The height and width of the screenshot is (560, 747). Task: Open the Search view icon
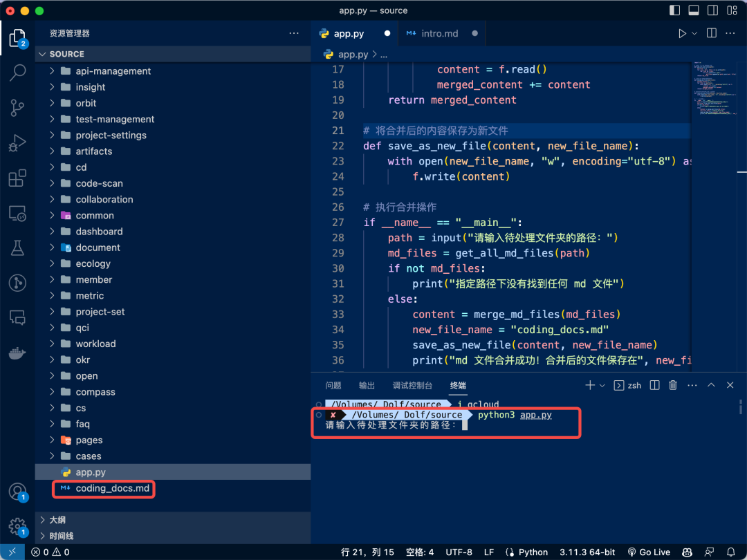(17, 73)
